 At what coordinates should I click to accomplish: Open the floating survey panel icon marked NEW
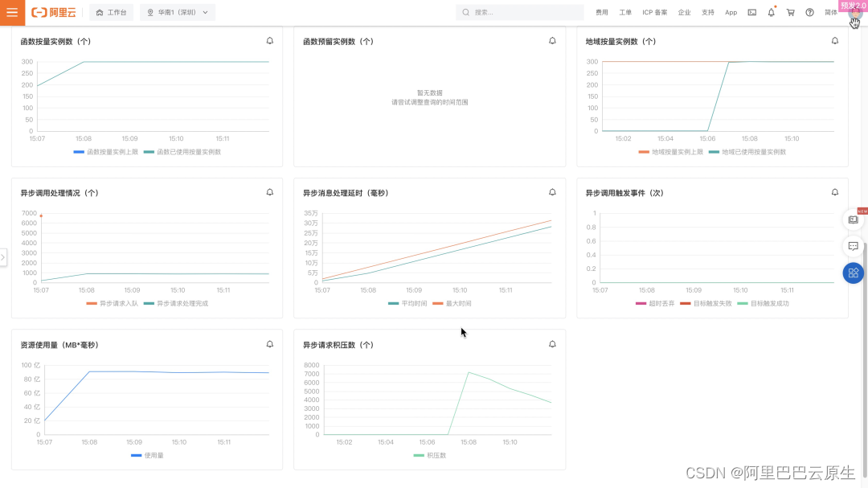853,220
